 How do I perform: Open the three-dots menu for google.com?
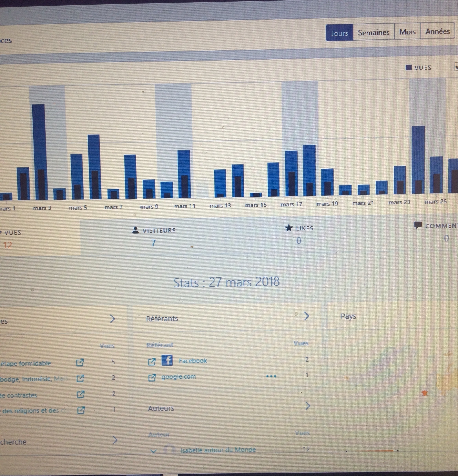click(x=271, y=376)
